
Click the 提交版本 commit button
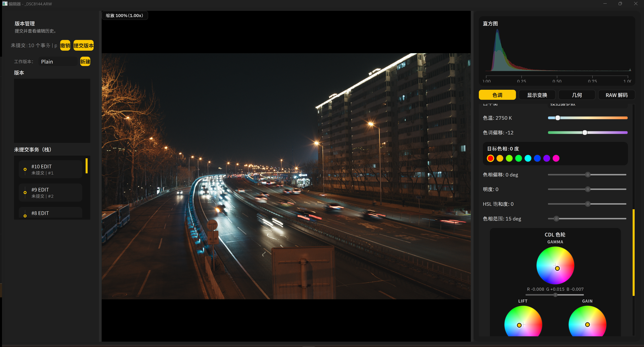click(x=83, y=45)
